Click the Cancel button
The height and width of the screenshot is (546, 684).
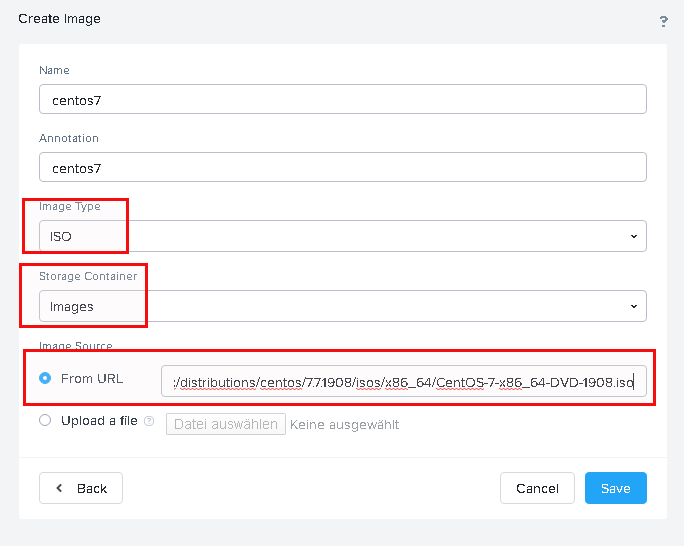point(537,488)
